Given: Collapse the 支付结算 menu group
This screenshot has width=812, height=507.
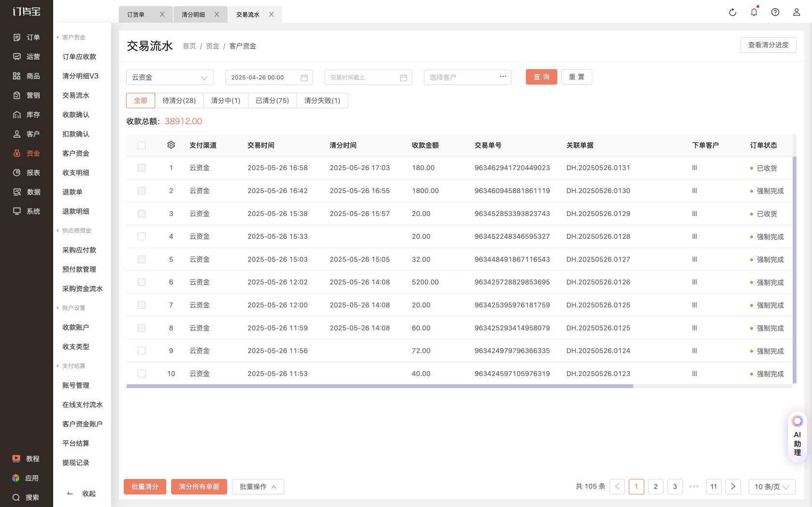Looking at the screenshot, I should (72, 366).
